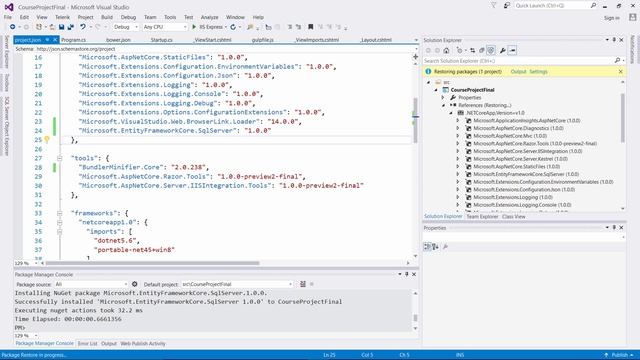Click Categorized icon in Properties panel
Viewport: 640px width, 360px height.
[427, 247]
